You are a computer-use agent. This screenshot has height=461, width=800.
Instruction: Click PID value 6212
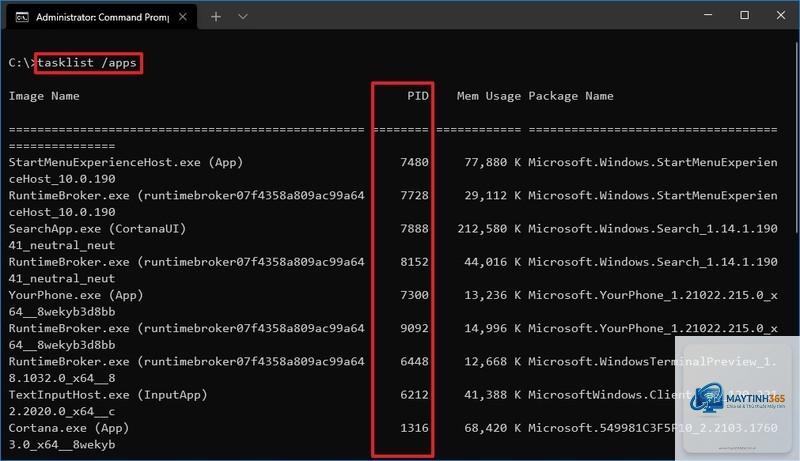(414, 395)
